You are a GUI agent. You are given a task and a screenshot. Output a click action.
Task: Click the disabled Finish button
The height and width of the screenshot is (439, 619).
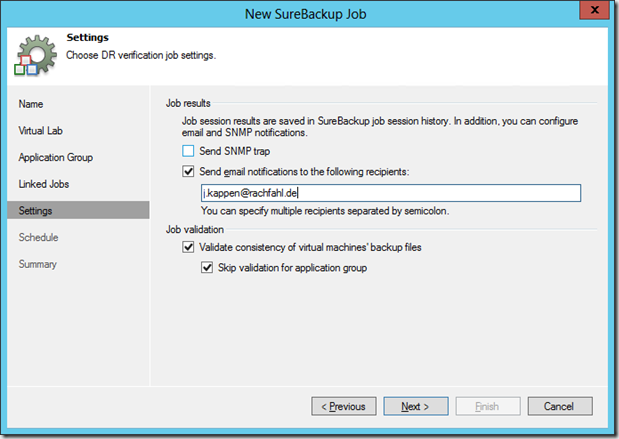pyautogui.click(x=488, y=406)
